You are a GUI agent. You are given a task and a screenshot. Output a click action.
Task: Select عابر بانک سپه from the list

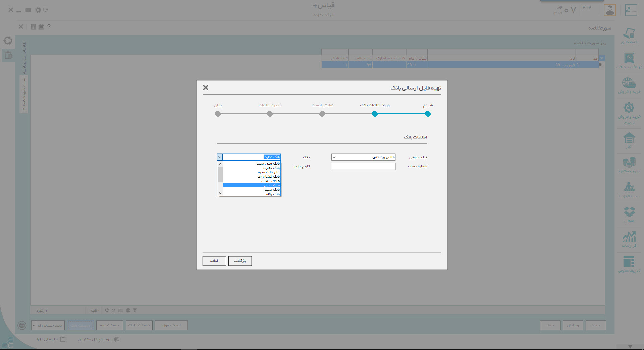tap(252, 172)
